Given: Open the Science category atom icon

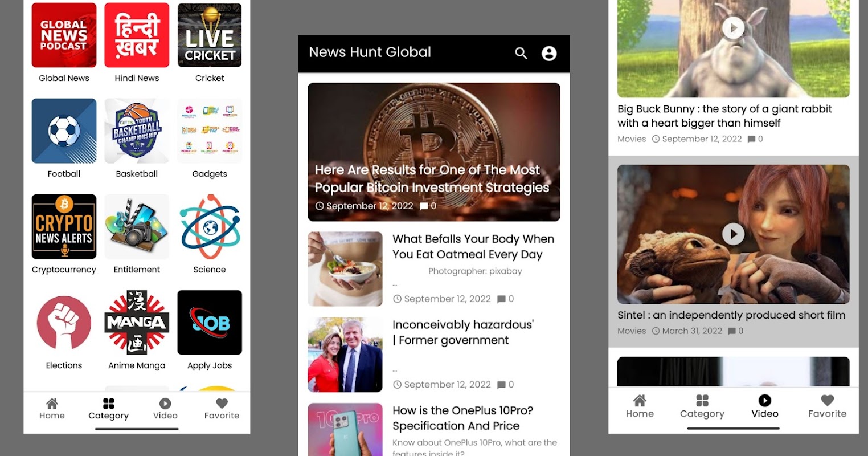Looking at the screenshot, I should (210, 227).
